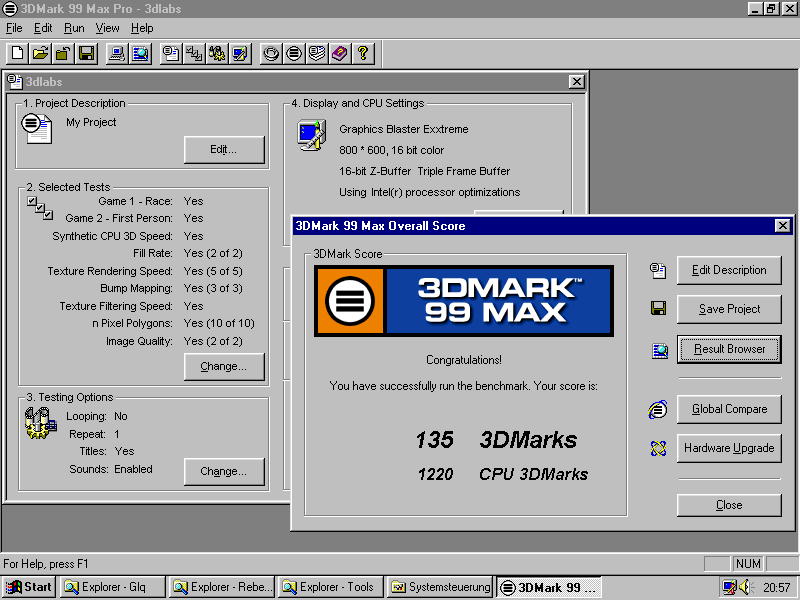This screenshot has width=800, height=600.
Task: Open a new project using the toolbar icon
Action: pos(16,53)
